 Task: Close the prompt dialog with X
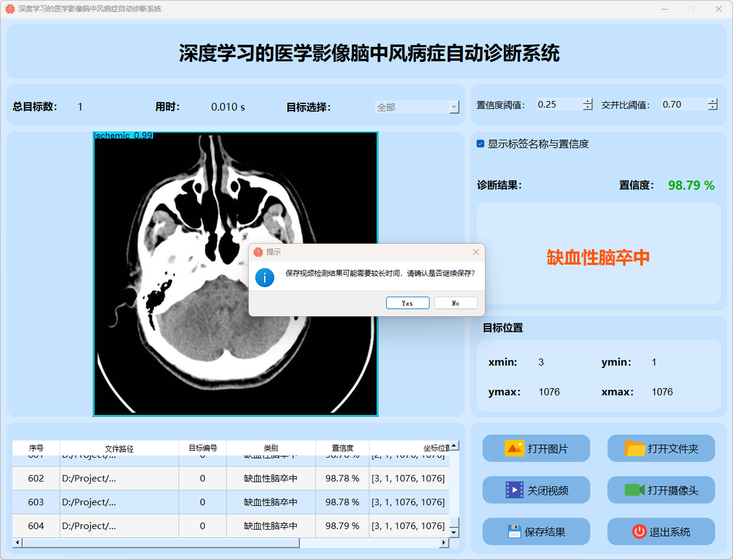tap(475, 252)
